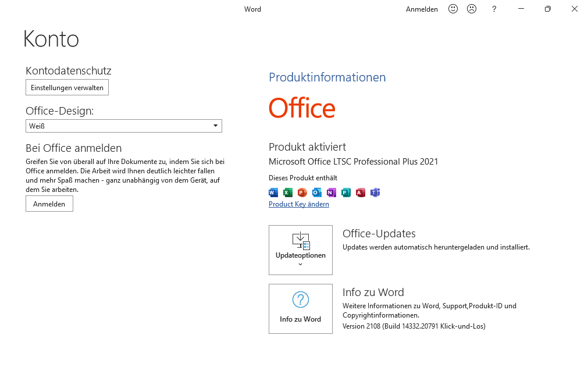The image size is (588, 392).
Task: Send positive feedback via smiley face
Action: tap(453, 9)
